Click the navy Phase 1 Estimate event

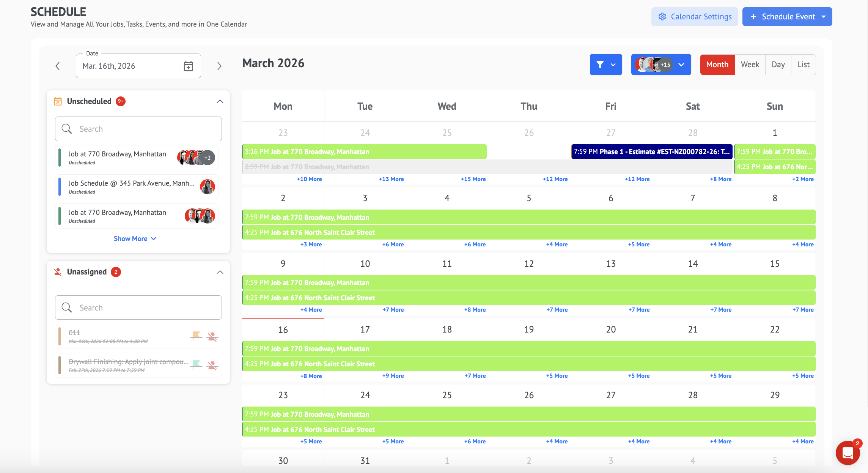(x=651, y=151)
